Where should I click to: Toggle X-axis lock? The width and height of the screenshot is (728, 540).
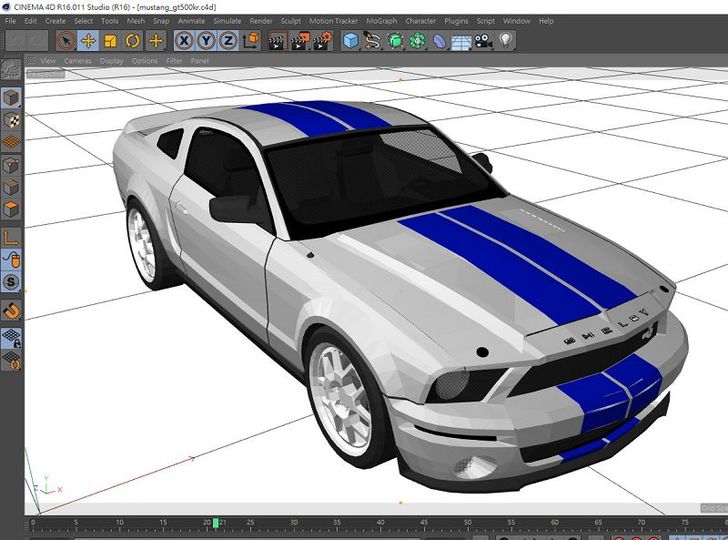pos(184,41)
